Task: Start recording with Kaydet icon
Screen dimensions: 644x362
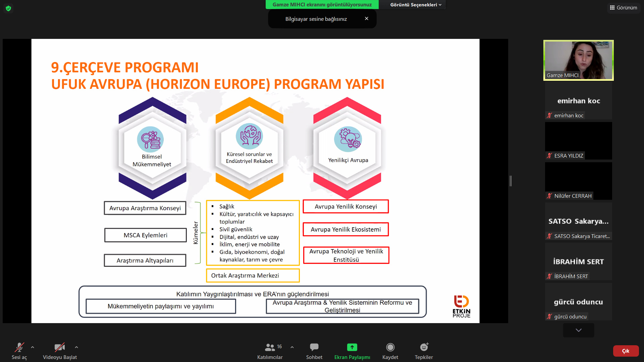Action: 390,348
